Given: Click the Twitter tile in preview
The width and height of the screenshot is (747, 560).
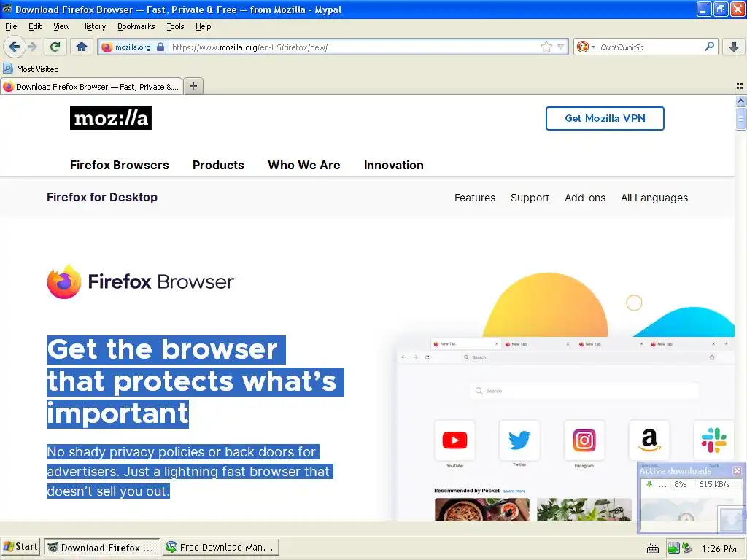Looking at the screenshot, I should click(519, 440).
